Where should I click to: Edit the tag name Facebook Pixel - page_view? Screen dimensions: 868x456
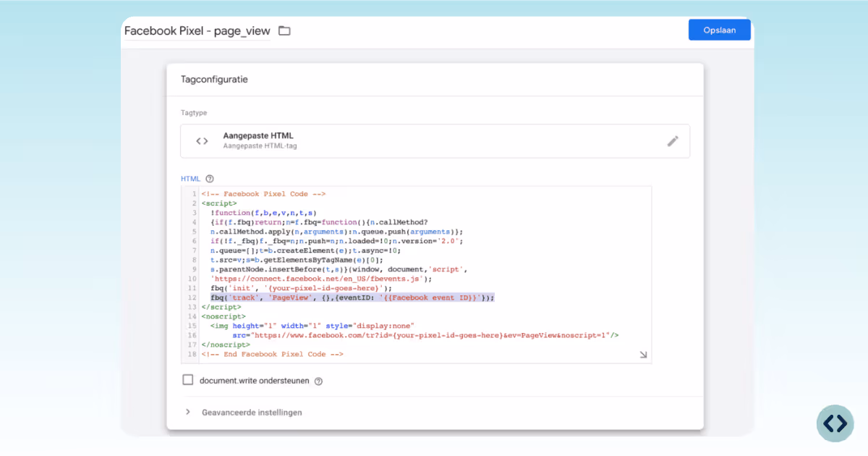tap(197, 30)
